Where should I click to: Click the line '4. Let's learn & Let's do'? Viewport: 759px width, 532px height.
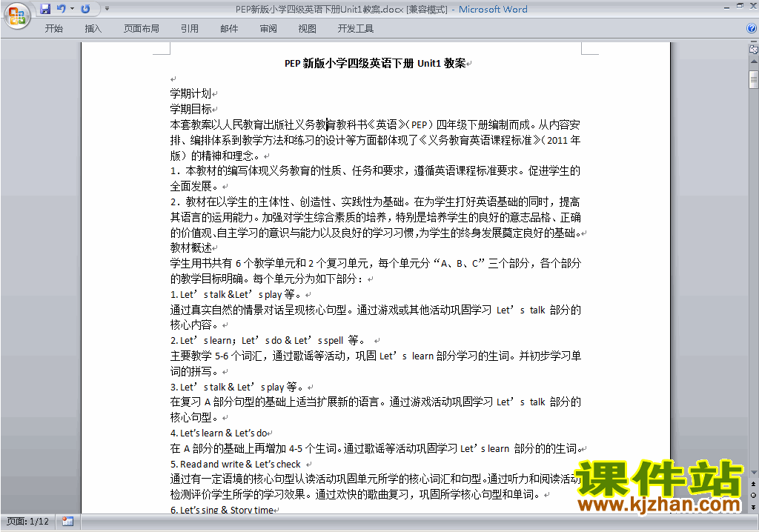[219, 433]
